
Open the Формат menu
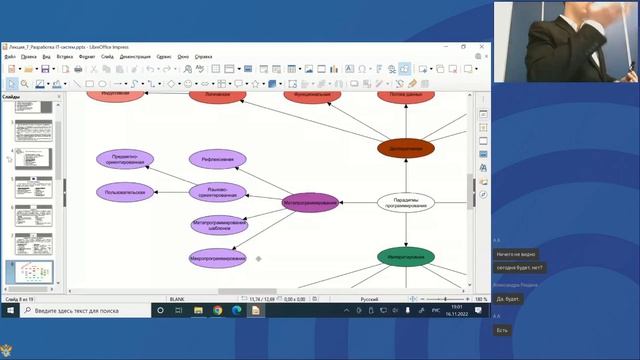click(87, 57)
